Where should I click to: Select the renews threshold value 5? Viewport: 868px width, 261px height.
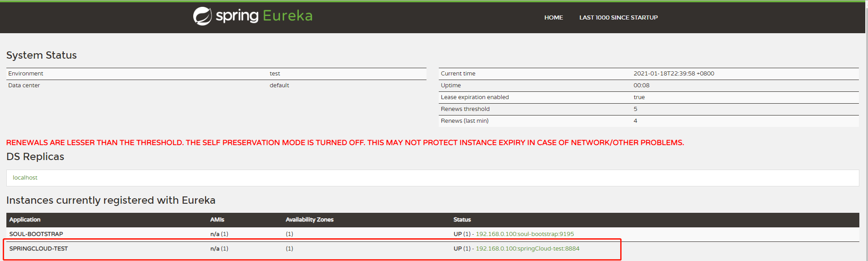pyautogui.click(x=635, y=109)
